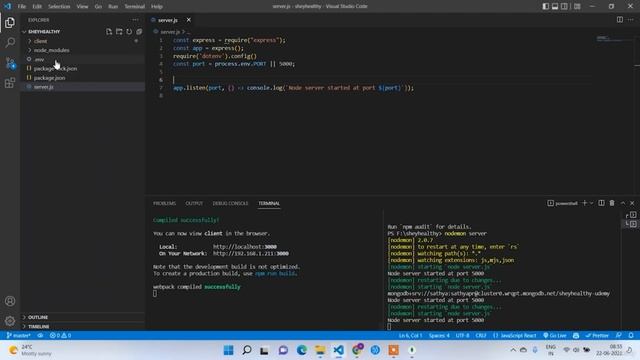
Task: Switch to the DEBUG CONSOLE tab
Action: tap(230, 203)
